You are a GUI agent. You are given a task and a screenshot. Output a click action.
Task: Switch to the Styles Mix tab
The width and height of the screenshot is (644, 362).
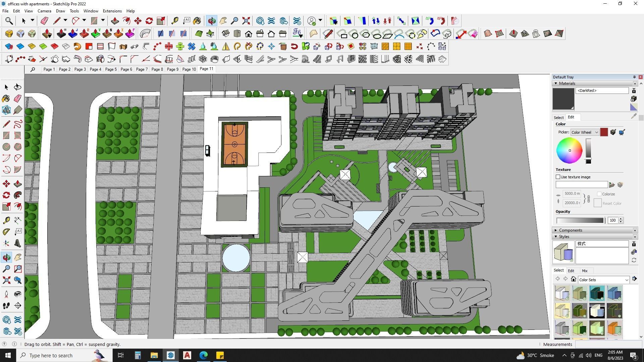(x=585, y=271)
